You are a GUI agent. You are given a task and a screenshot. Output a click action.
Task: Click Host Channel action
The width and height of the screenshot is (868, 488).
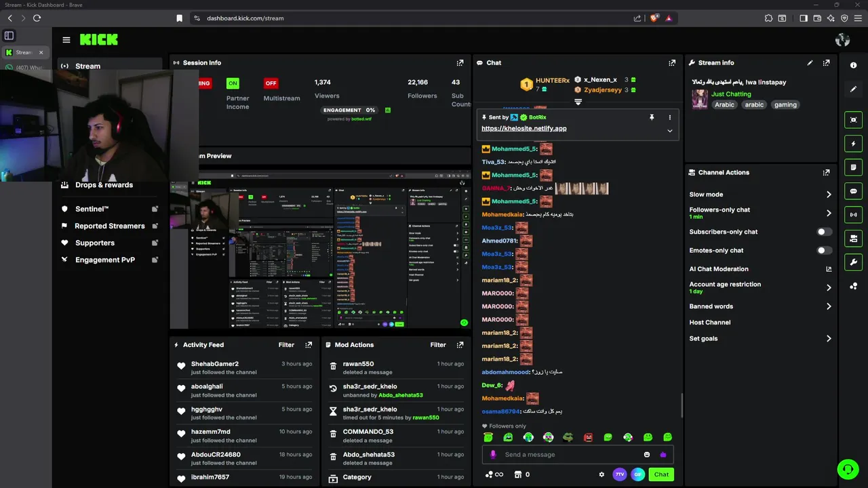click(x=710, y=323)
